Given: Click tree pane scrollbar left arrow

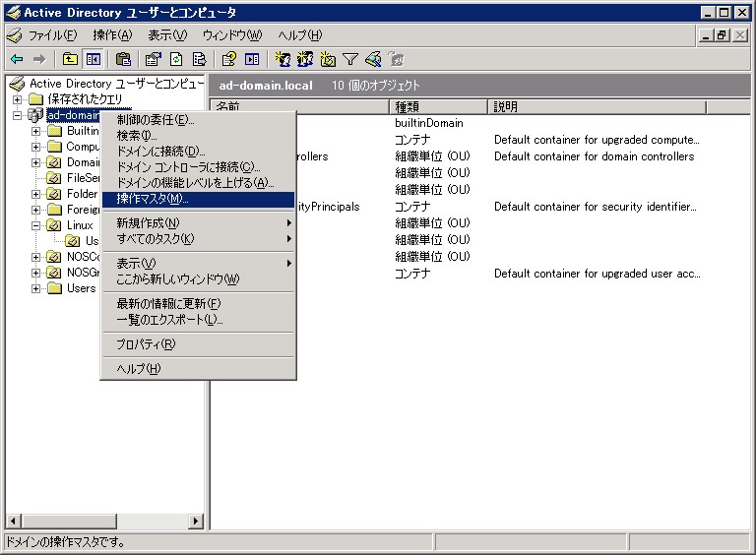Looking at the screenshot, I should point(14,521).
